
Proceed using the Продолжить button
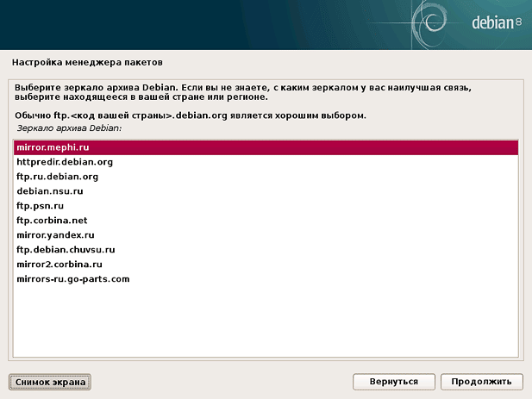[481, 382]
